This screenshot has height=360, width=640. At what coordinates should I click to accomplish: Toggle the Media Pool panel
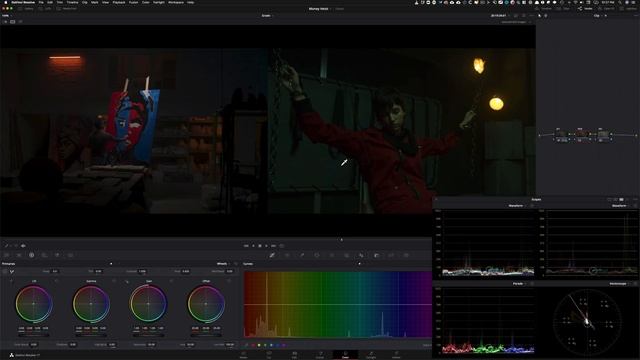(66, 9)
